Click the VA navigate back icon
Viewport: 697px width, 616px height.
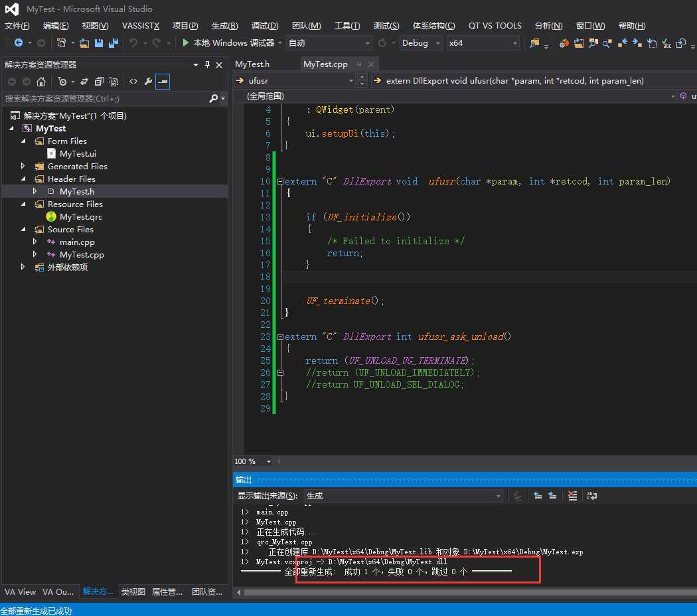(x=623, y=43)
